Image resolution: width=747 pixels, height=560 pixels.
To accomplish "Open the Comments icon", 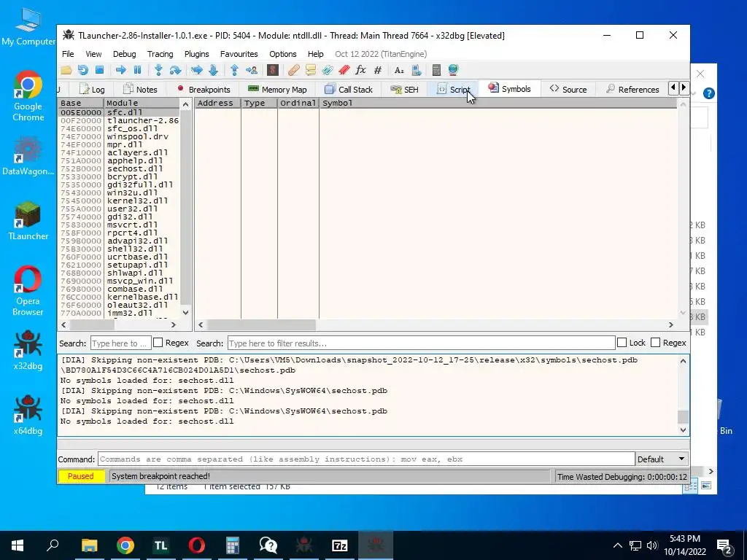I will 311,71.
